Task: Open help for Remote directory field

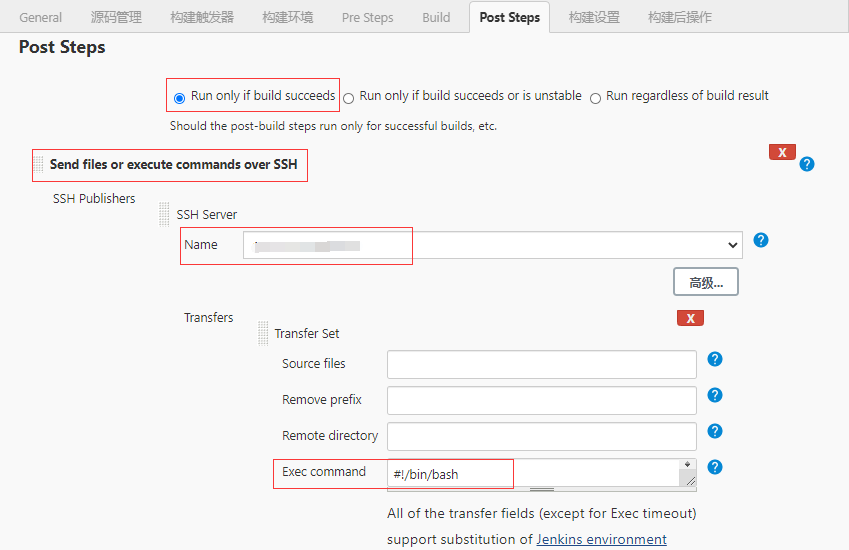Action: (715, 431)
